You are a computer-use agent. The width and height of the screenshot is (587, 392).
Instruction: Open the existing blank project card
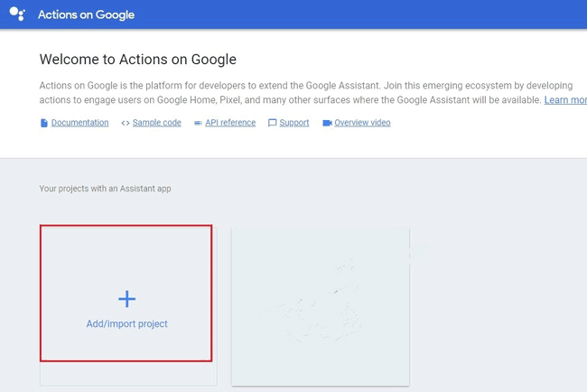pos(321,306)
